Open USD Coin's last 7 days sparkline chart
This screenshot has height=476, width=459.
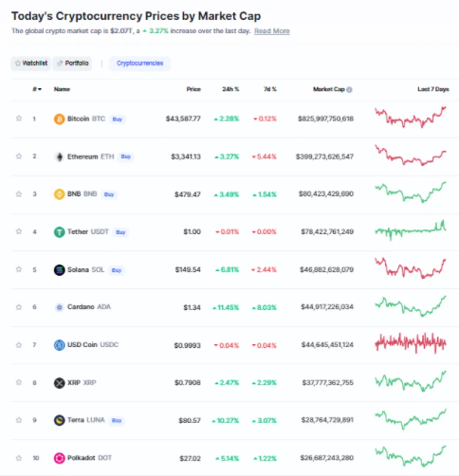click(x=411, y=343)
